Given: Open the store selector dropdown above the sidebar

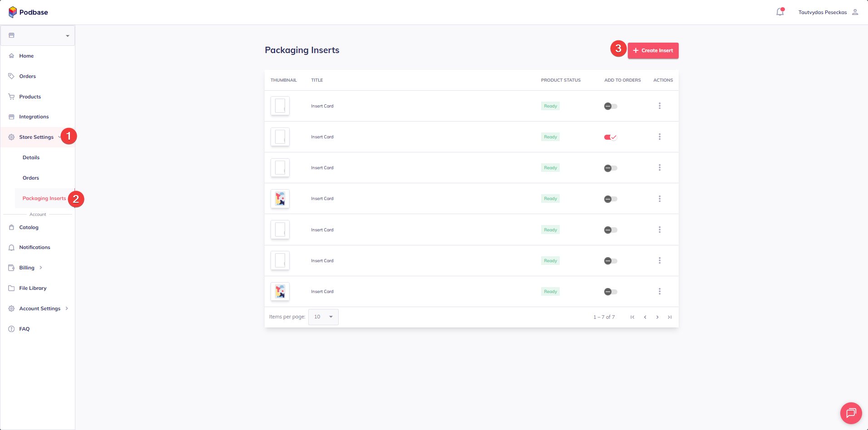Looking at the screenshot, I should click(67, 35).
